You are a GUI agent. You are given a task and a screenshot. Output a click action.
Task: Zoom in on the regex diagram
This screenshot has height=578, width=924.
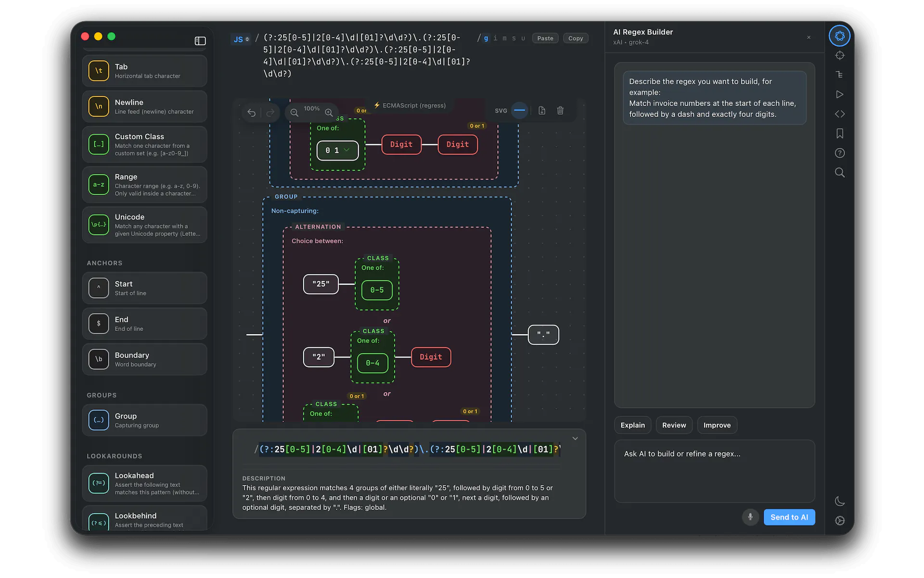tap(329, 112)
